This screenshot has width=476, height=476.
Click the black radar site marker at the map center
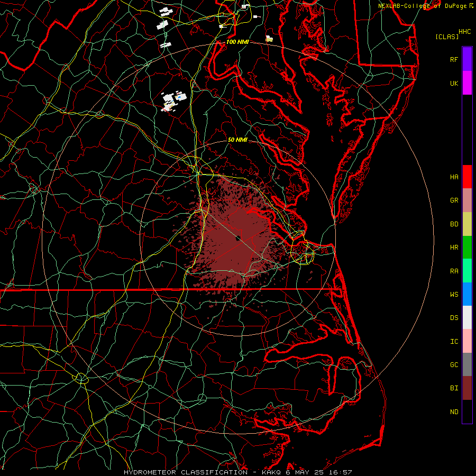pos(239,239)
